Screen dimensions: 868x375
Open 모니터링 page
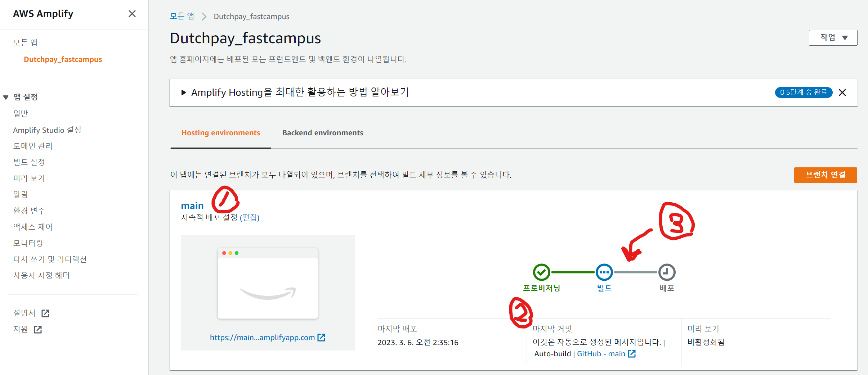(28, 243)
